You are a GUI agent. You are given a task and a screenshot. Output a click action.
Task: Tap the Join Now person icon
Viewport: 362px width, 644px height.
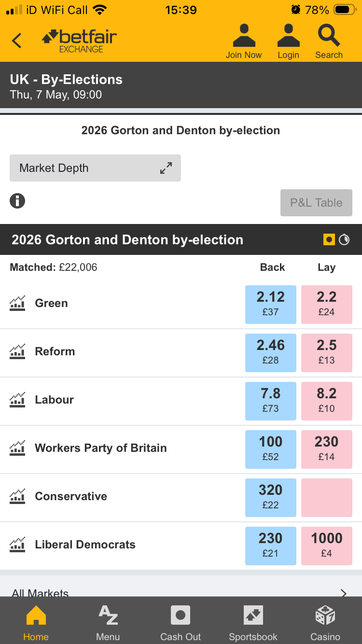pos(244,37)
